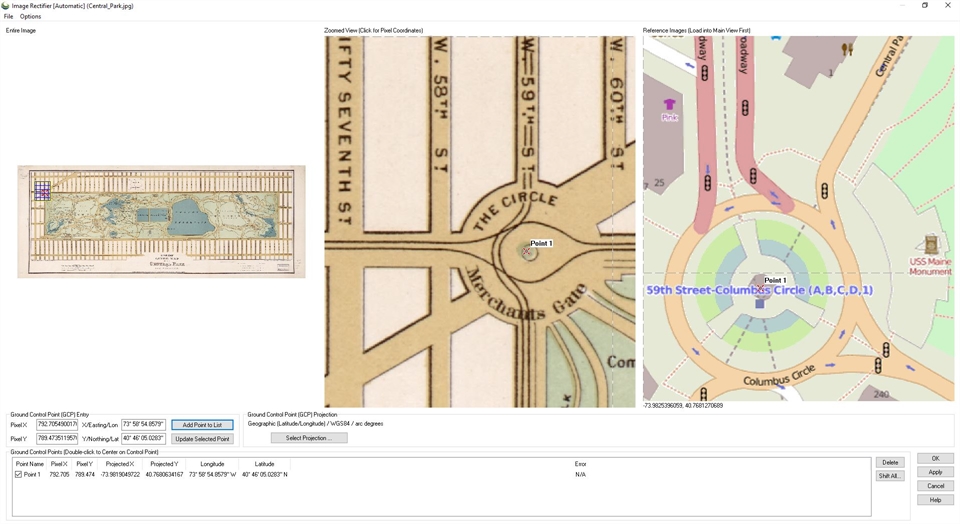Image resolution: width=960 pixels, height=524 pixels.
Task: Click the Image Rectifier app icon in title bar
Action: coord(6,6)
